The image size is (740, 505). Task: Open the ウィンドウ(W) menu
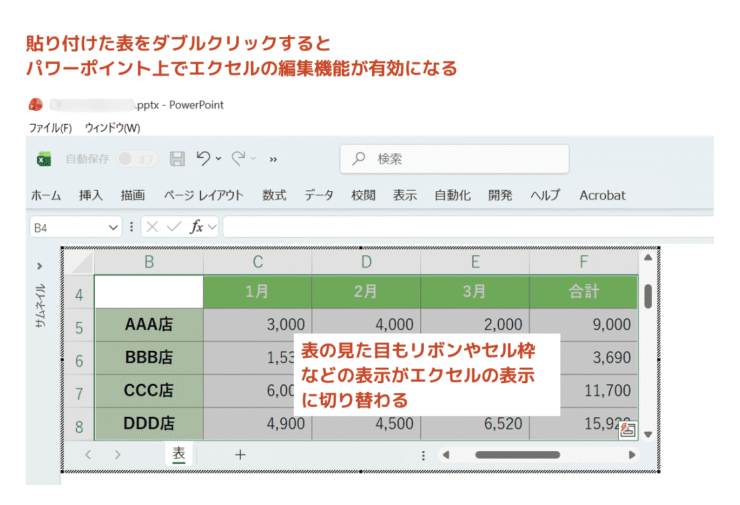(112, 128)
